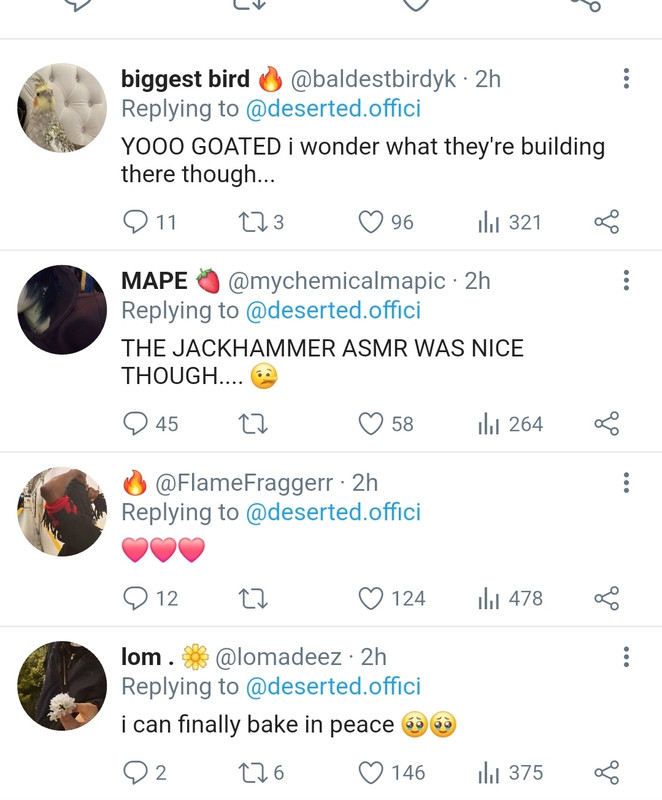Open @baldestbirdyk profile handle
662x800 pixels.
click(x=373, y=79)
